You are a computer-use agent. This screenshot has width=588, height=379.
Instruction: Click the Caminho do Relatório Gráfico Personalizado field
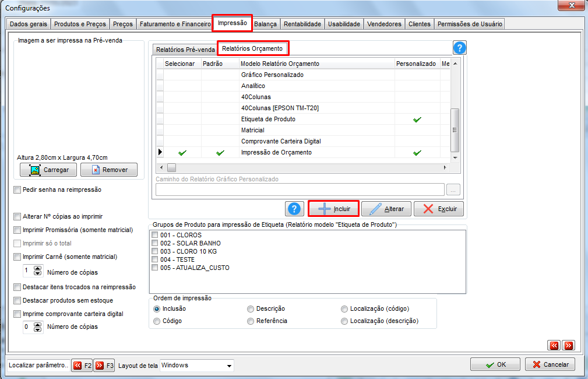tap(300, 190)
